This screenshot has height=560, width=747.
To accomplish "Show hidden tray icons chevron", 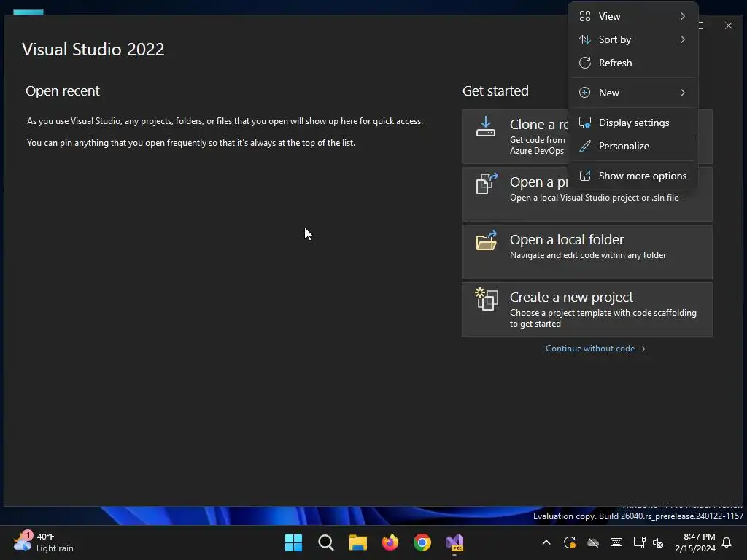I will coord(546,542).
